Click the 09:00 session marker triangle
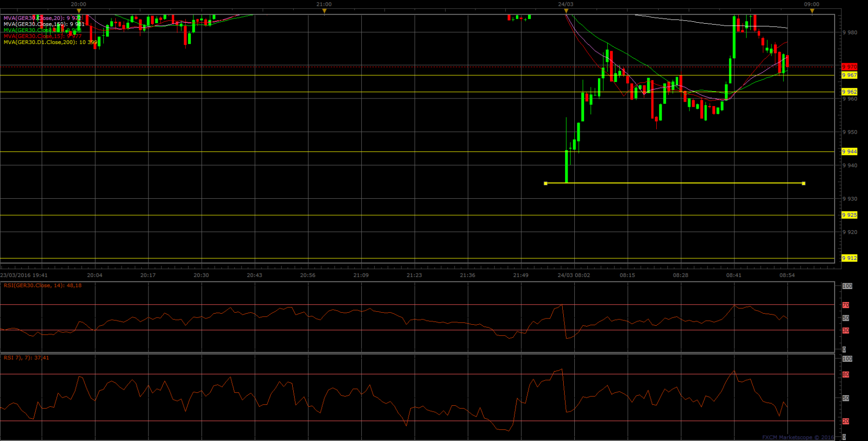The height and width of the screenshot is (441, 868). point(812,11)
